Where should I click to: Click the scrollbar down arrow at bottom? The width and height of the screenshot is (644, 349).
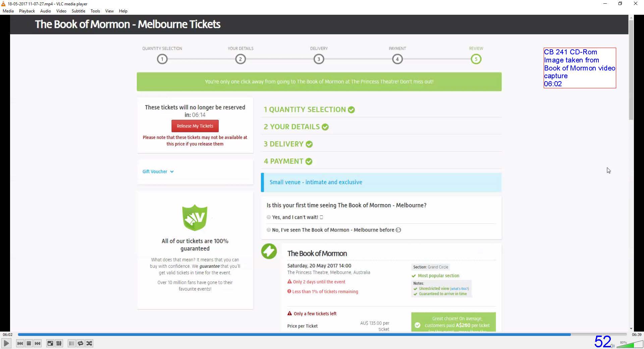click(631, 329)
